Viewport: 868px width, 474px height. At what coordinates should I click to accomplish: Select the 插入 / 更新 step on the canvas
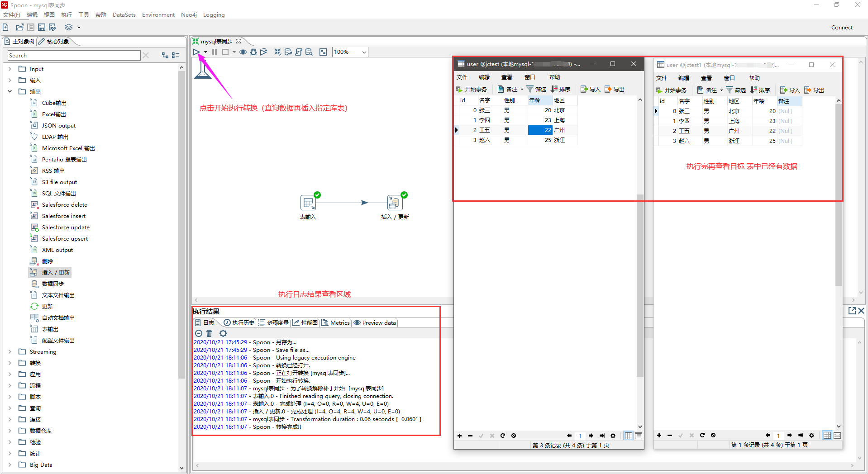[x=395, y=203]
